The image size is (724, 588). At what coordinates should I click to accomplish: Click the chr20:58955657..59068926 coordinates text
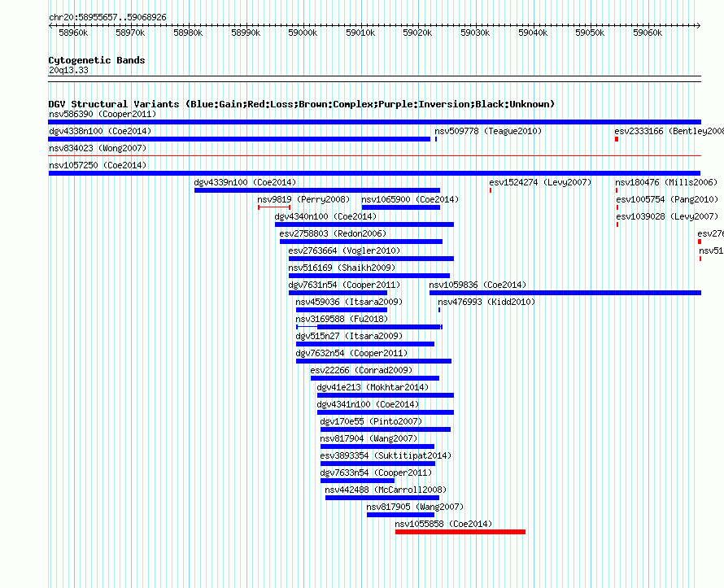click(107, 17)
